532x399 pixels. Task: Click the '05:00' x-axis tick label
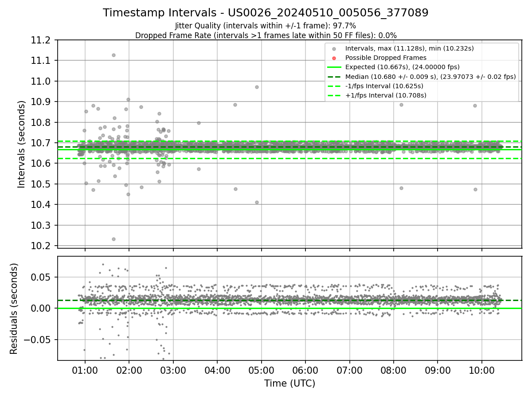click(261, 371)
